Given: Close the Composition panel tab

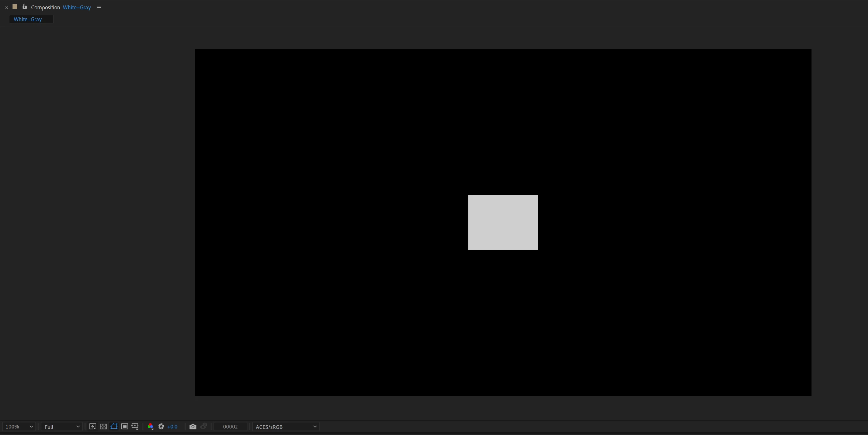Looking at the screenshot, I should pos(6,7).
